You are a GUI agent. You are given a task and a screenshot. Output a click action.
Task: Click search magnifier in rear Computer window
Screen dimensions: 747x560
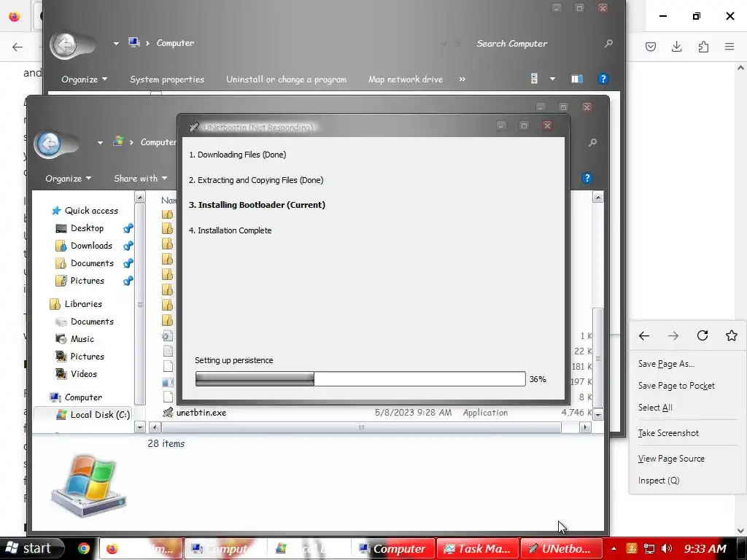(x=608, y=43)
